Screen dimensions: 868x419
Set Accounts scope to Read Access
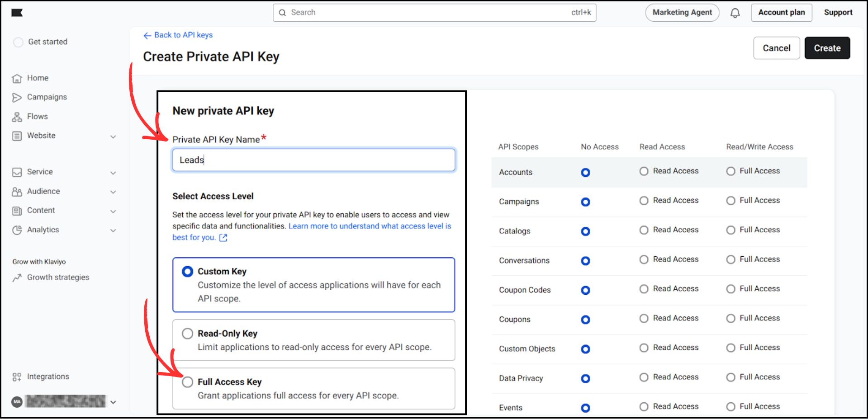pyautogui.click(x=643, y=171)
